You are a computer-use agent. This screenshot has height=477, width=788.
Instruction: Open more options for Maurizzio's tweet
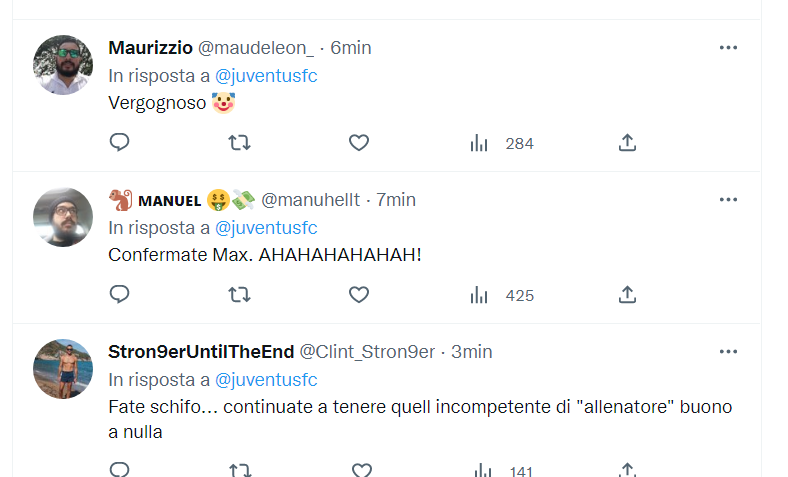pyautogui.click(x=728, y=48)
